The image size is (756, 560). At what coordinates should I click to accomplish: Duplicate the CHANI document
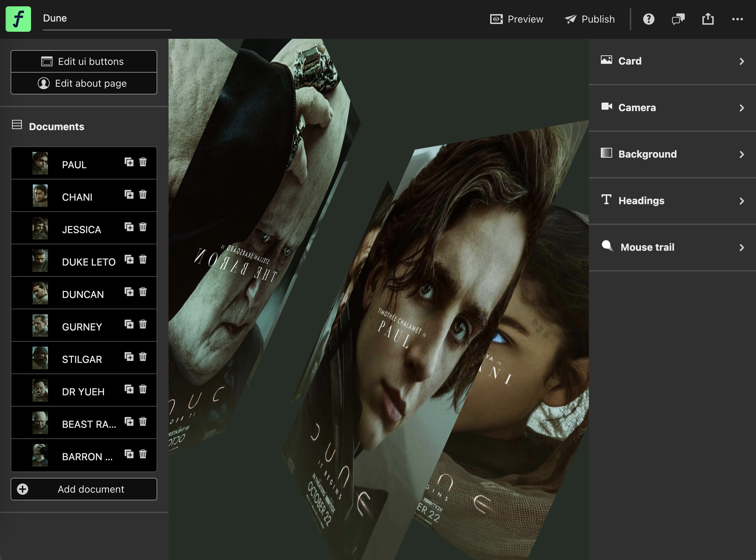(129, 194)
